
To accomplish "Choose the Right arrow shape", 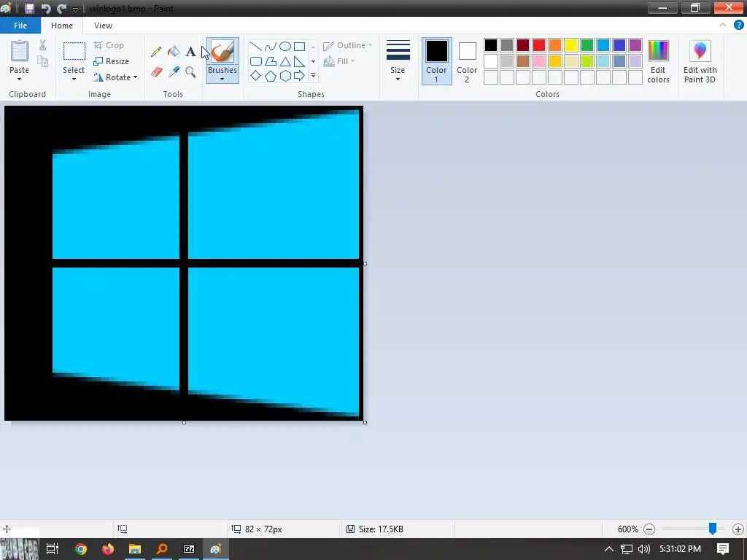I will 299,76.
